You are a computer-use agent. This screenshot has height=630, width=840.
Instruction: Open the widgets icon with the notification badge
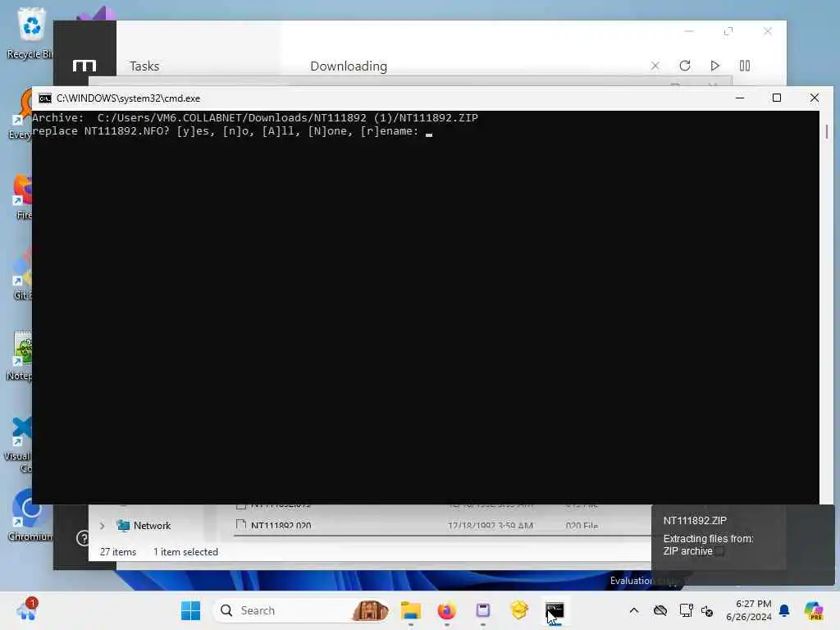tap(27, 609)
